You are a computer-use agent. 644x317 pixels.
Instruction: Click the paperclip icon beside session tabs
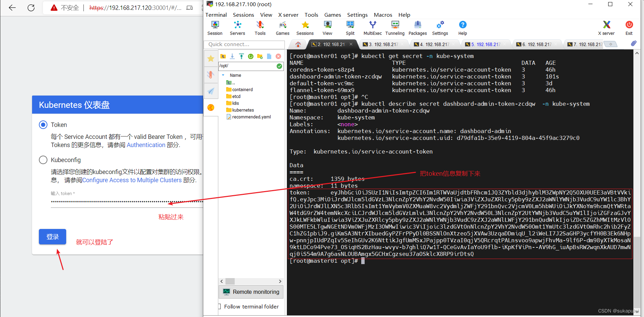tap(633, 44)
